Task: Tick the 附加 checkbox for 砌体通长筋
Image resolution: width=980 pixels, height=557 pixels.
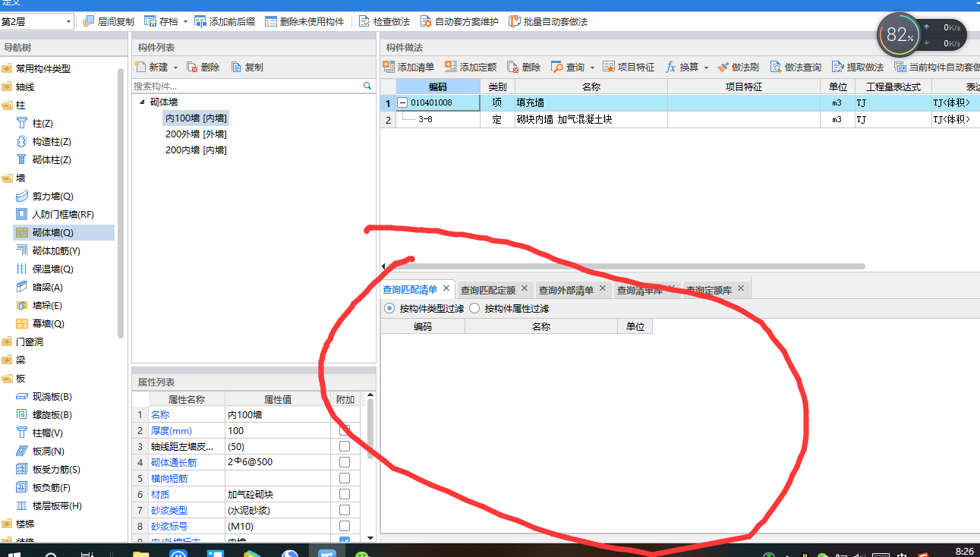Action: click(x=345, y=462)
